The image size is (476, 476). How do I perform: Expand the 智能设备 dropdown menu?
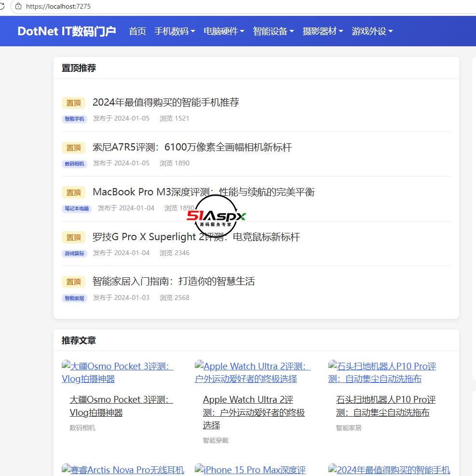click(273, 31)
